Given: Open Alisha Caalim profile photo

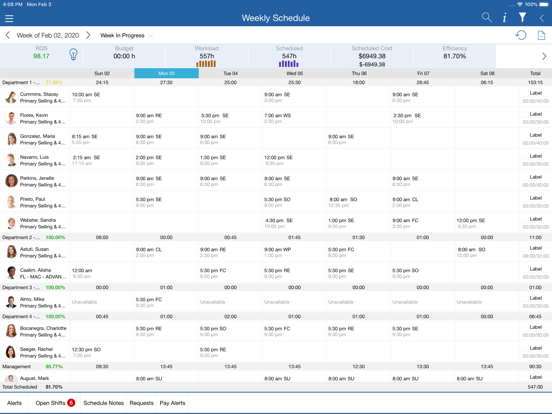Looking at the screenshot, I should click(11, 273).
